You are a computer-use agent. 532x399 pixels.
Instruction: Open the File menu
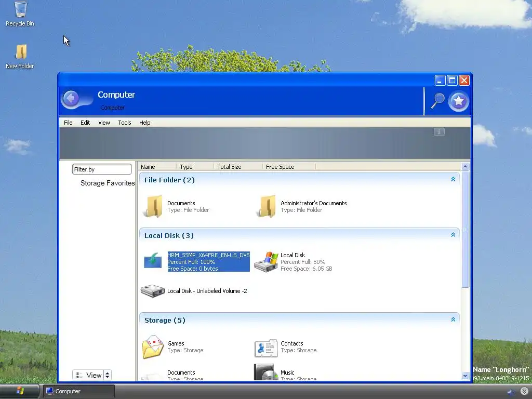click(x=68, y=123)
